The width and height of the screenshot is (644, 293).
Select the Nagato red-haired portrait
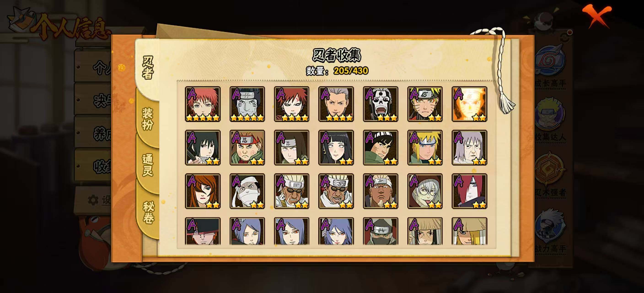point(469,191)
